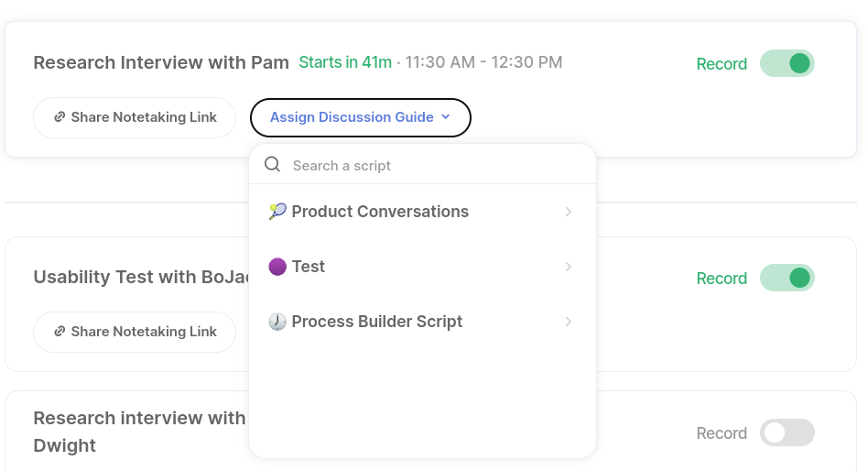The image size is (868, 471).
Task: Click the search magnifier icon in dropdown
Action: coord(272,165)
